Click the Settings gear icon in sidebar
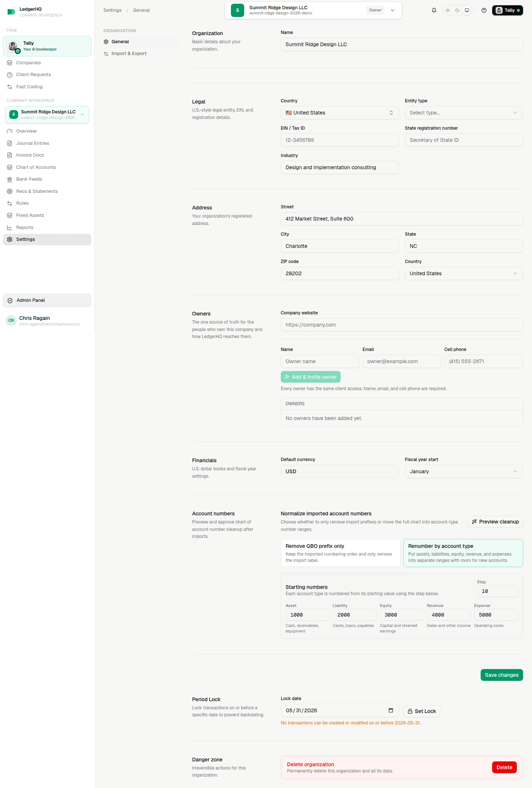This screenshot has width=532, height=788. pos(10,239)
